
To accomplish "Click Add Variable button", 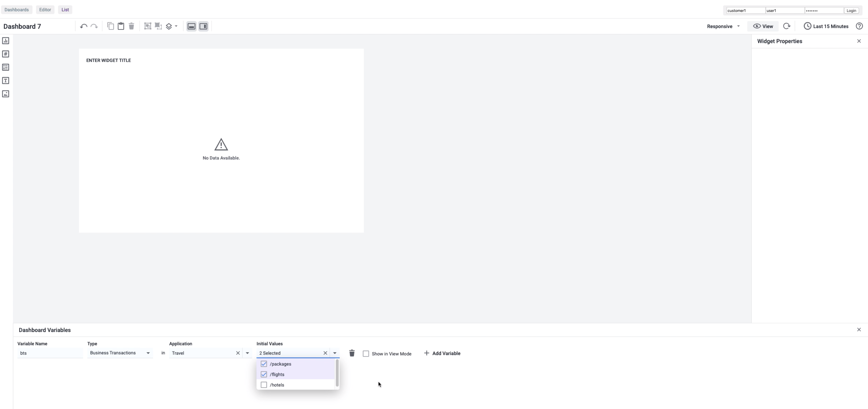I will 442,353.
